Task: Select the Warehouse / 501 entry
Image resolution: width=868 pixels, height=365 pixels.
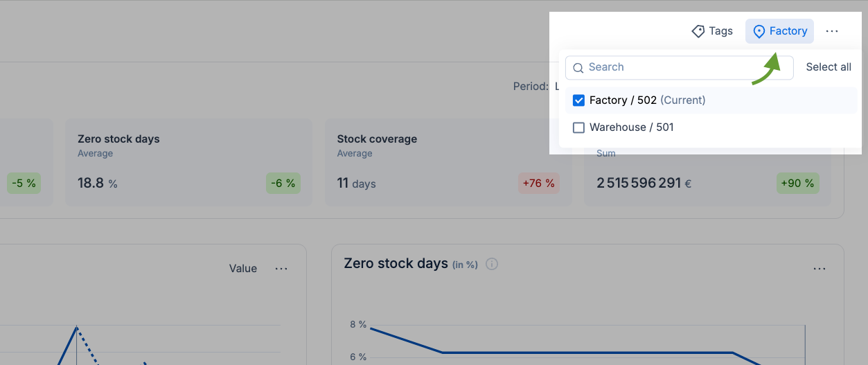Action: click(631, 127)
